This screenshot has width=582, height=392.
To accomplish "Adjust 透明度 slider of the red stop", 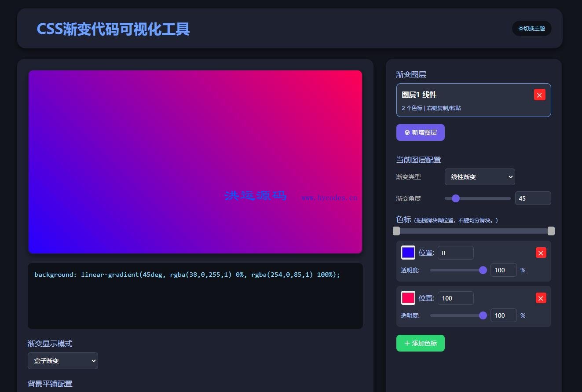I will coord(458,315).
